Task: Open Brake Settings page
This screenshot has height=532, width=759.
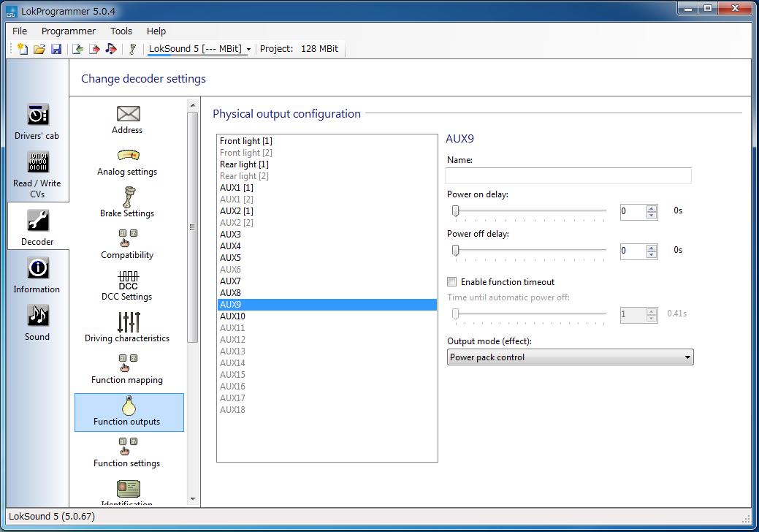Action: [x=128, y=202]
